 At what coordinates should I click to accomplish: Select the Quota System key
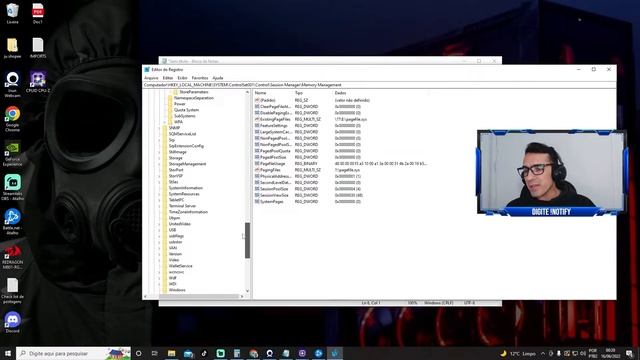[x=187, y=110]
